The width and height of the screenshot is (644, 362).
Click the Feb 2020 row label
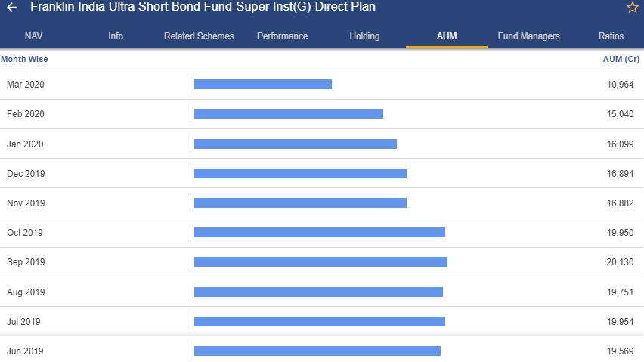click(x=26, y=114)
